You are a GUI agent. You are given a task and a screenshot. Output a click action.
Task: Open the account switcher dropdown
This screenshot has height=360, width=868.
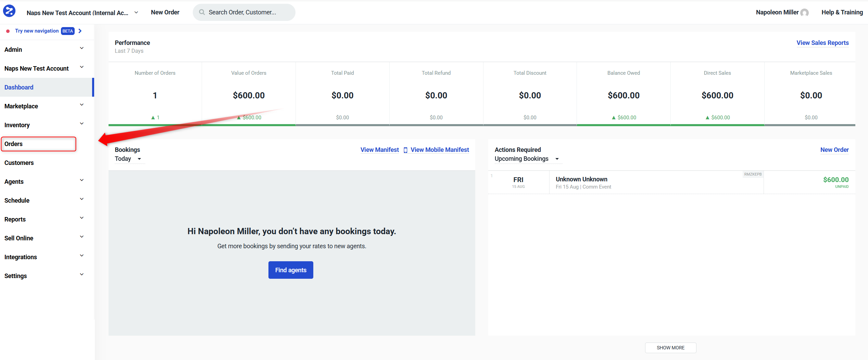(136, 12)
